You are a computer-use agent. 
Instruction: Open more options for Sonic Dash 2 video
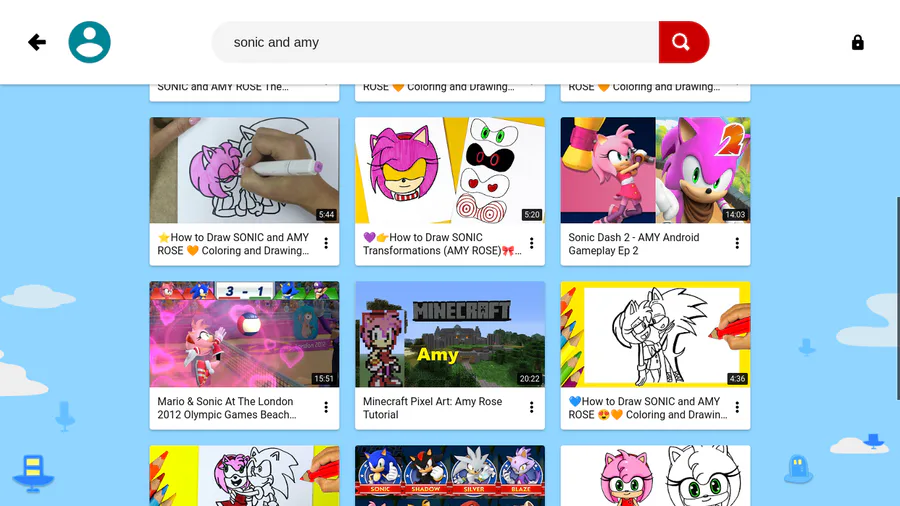click(737, 243)
